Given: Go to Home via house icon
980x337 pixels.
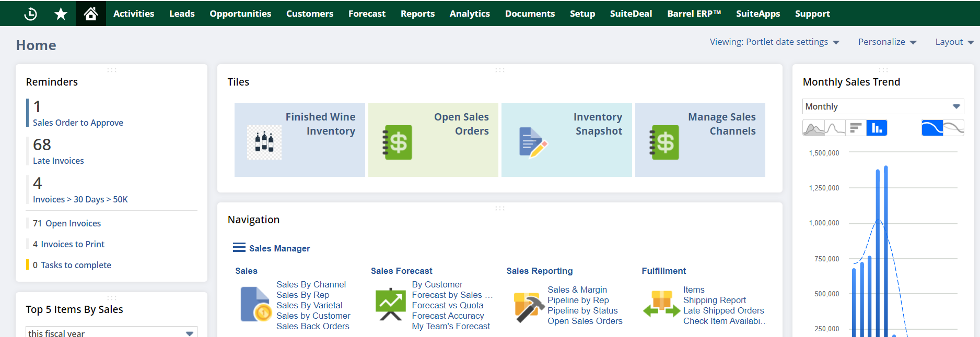Looking at the screenshot, I should (91, 14).
